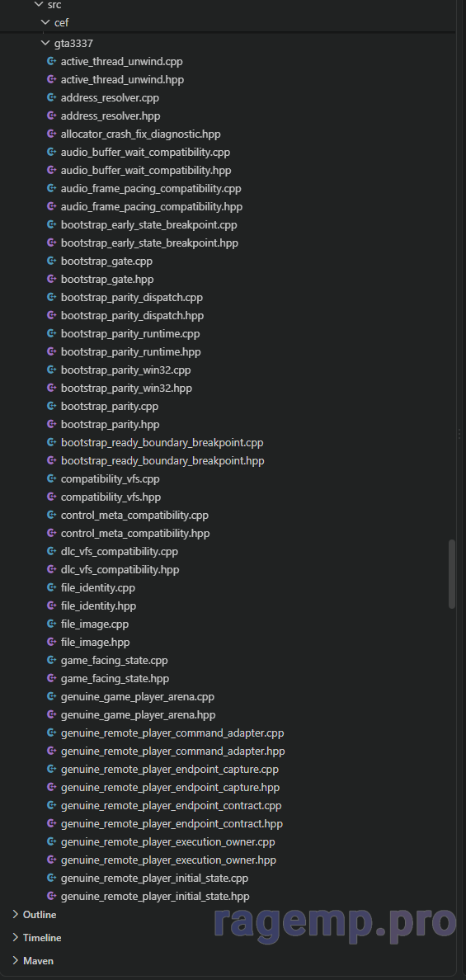Click the icon next to game_facing_state.cpp

click(x=52, y=660)
